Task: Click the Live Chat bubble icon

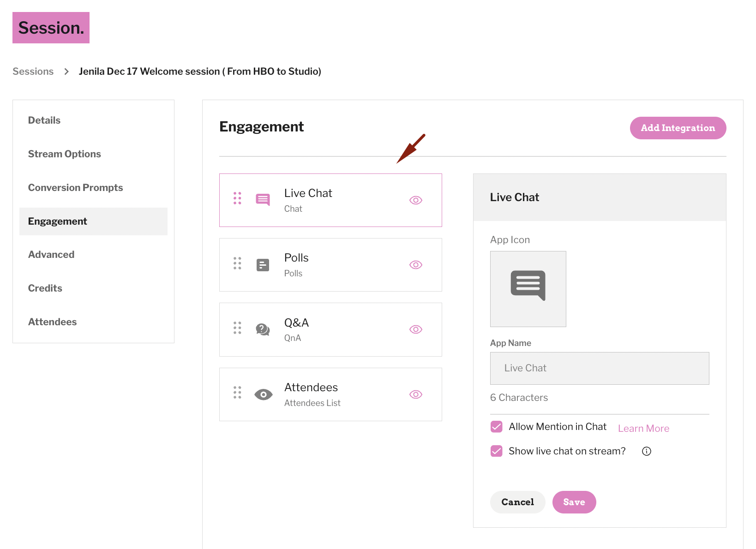Action: 263,199
